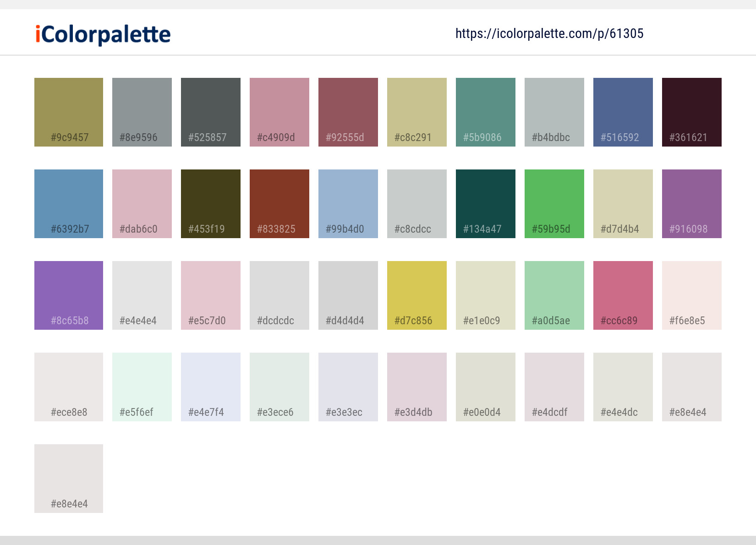Click the dark #525857 swatch
The height and width of the screenshot is (545, 756).
pos(210,112)
